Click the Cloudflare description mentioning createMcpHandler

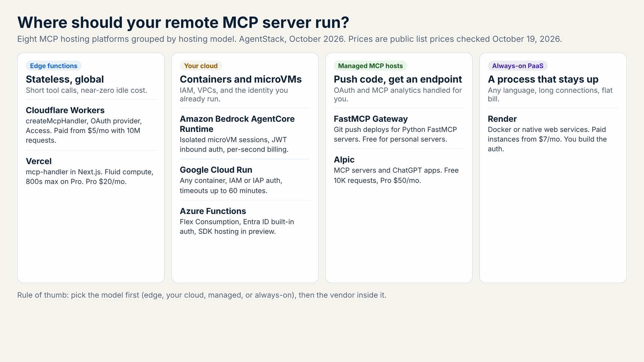84,130
